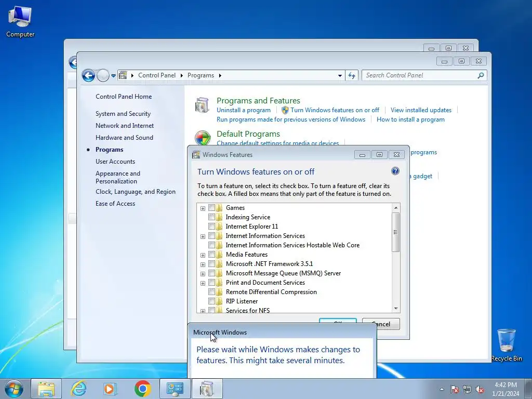Click Control Panel breadcrumb segment
Viewport: 532px width, 399px height.
(157, 75)
